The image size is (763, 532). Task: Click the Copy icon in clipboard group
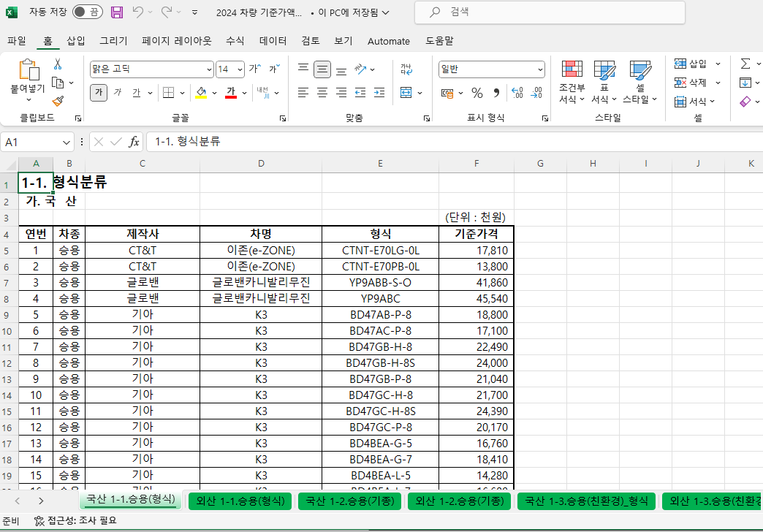tap(58, 83)
